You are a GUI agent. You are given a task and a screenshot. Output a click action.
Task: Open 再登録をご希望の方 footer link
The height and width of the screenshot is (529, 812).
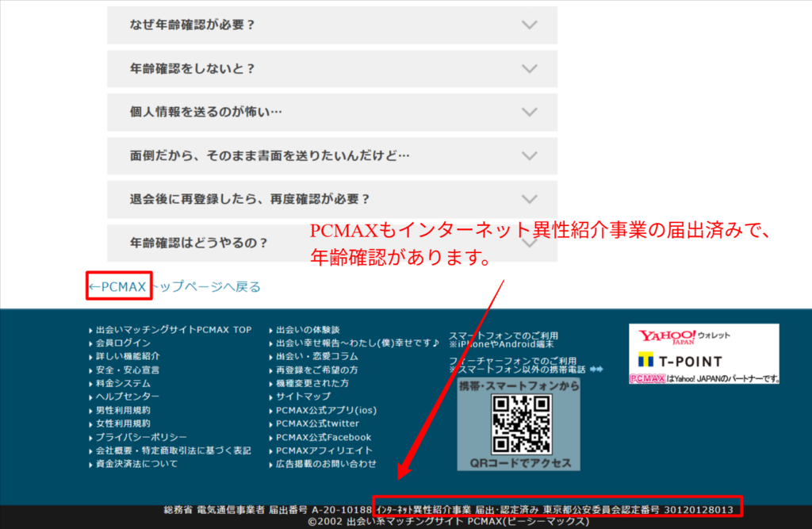point(317,370)
